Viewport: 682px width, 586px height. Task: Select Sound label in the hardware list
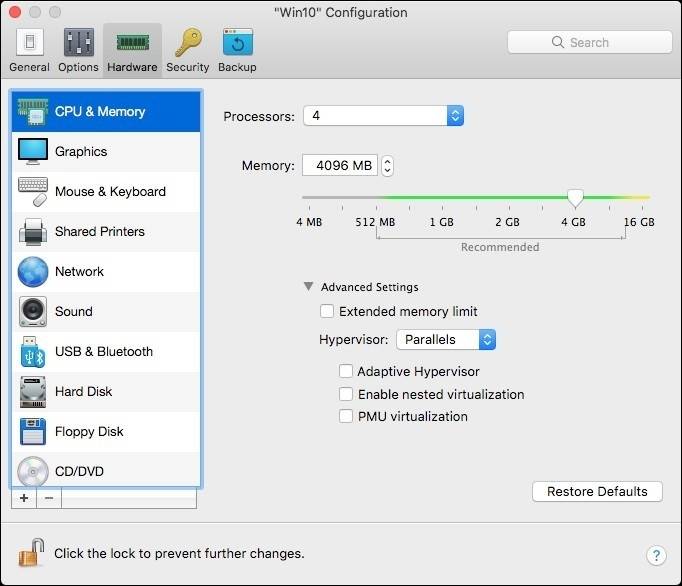(x=74, y=311)
